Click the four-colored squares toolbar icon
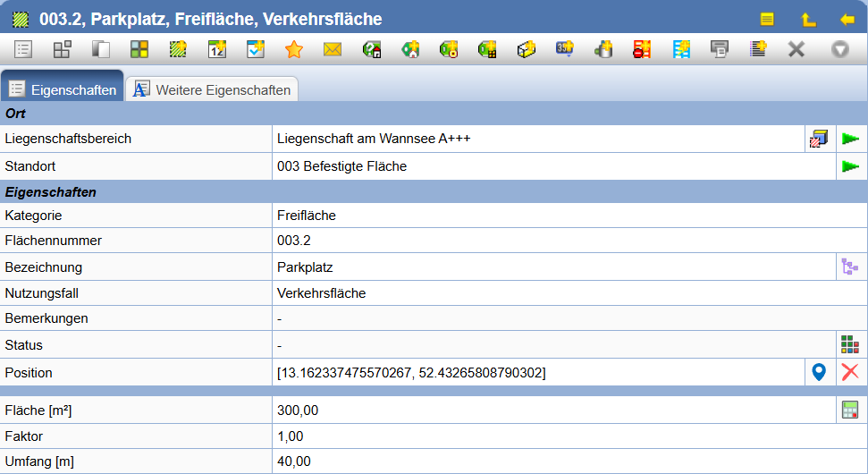The image size is (868, 474). click(139, 49)
